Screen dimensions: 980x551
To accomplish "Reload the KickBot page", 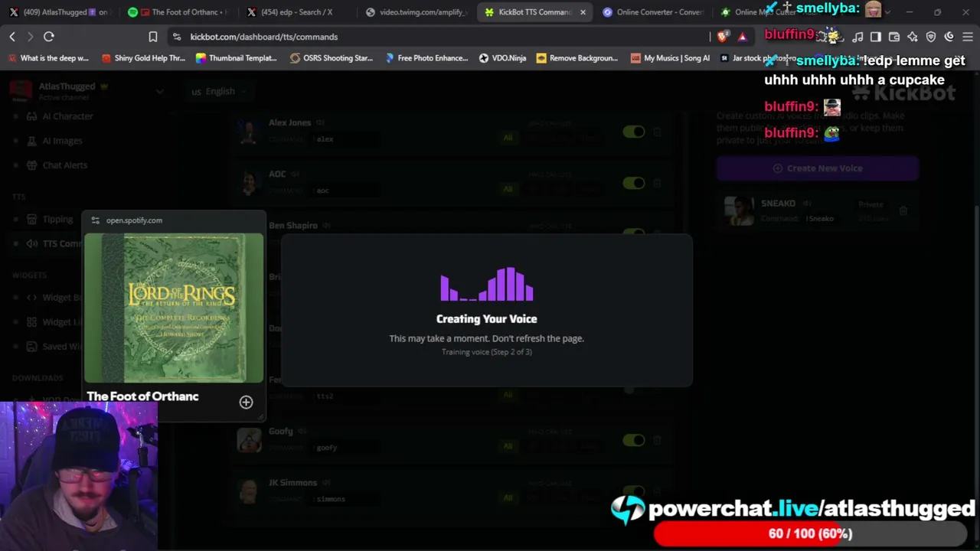I will pos(48,37).
